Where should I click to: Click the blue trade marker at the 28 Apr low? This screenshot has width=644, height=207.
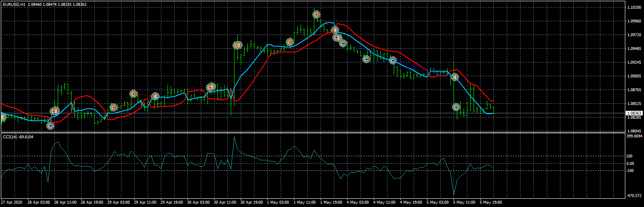[x=50, y=125]
